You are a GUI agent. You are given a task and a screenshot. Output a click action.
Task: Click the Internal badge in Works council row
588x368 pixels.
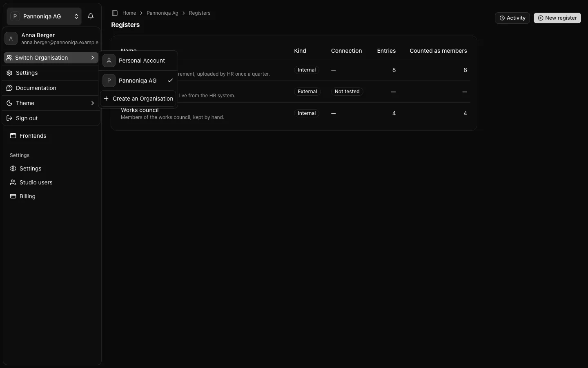pyautogui.click(x=307, y=113)
